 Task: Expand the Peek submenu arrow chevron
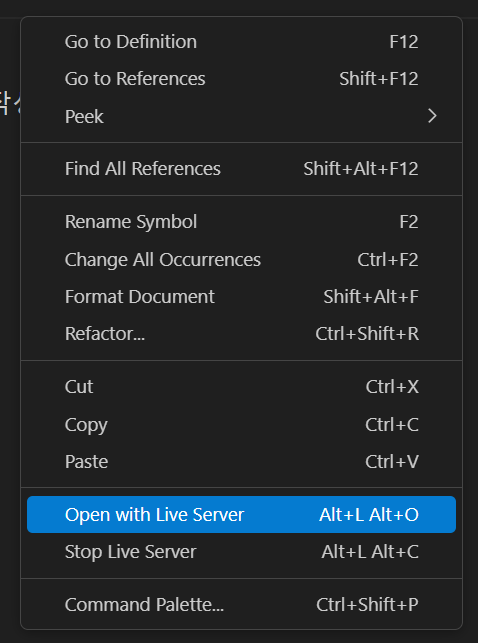[432, 116]
